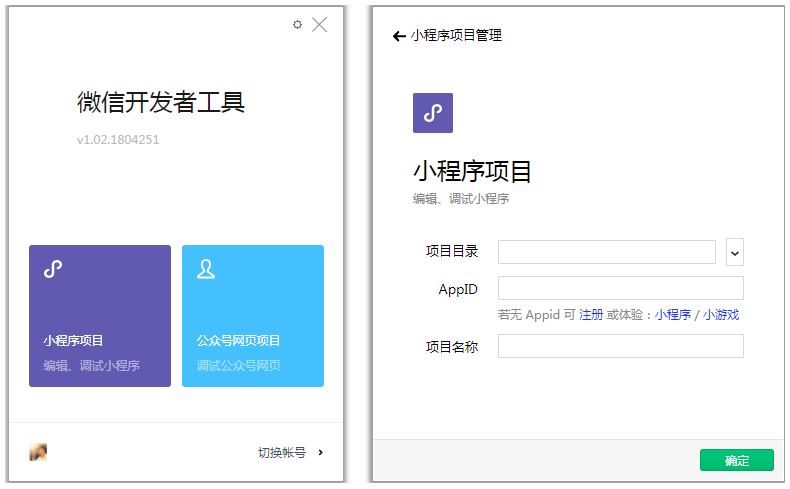Click the green 确定 button
This screenshot has width=790, height=489.
click(x=737, y=460)
